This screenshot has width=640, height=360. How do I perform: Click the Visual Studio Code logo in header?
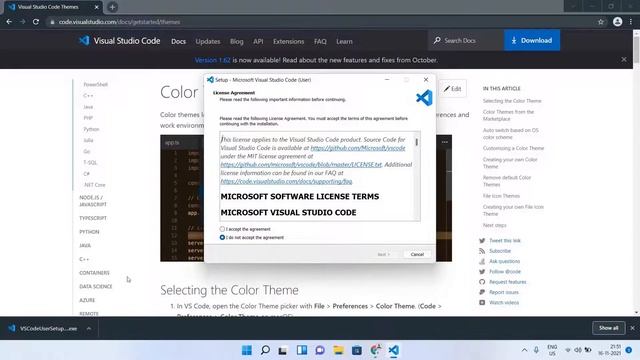pos(84,40)
